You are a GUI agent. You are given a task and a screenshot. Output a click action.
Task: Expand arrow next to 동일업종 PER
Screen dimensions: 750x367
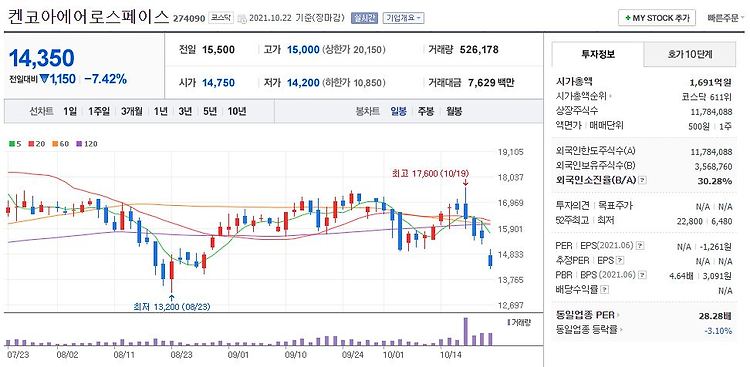[618, 315]
